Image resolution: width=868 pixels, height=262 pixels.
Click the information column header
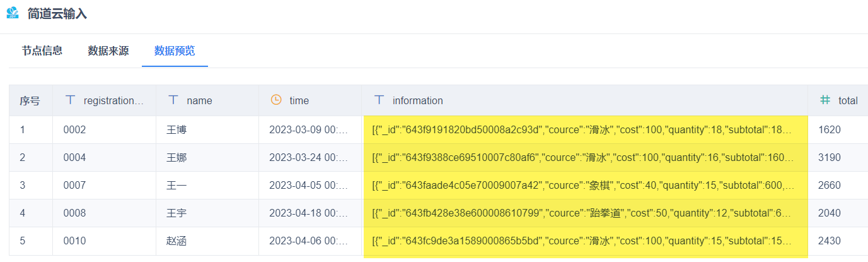(x=417, y=100)
